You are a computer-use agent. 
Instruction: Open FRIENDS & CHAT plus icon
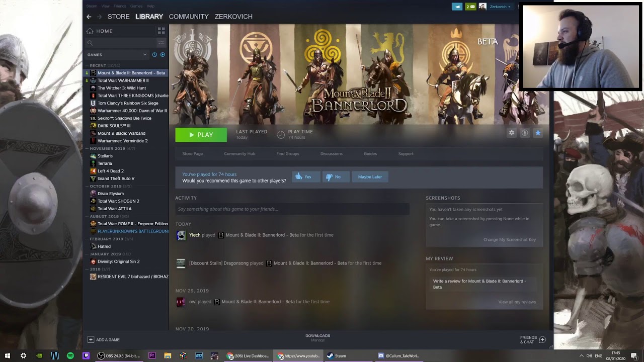click(x=542, y=339)
